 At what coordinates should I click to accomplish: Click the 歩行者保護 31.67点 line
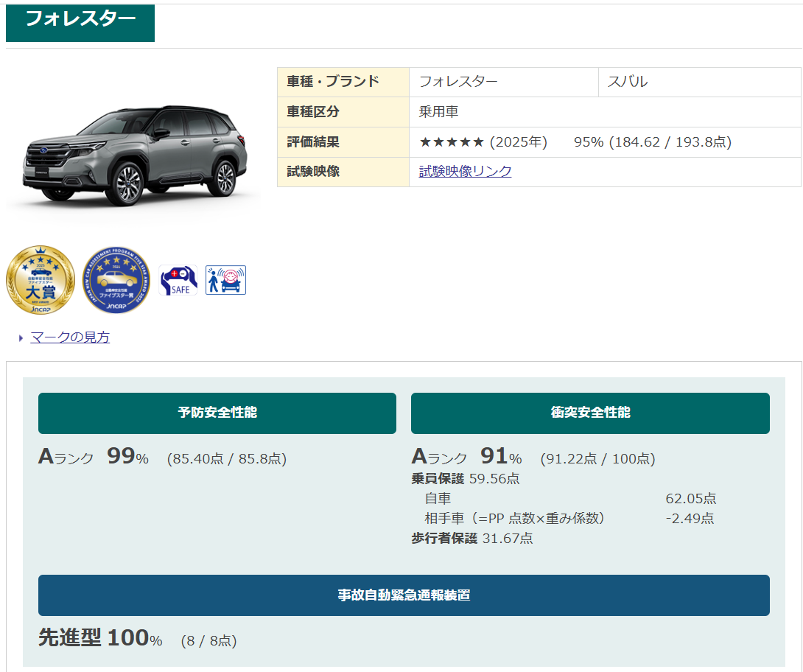pyautogui.click(x=472, y=539)
